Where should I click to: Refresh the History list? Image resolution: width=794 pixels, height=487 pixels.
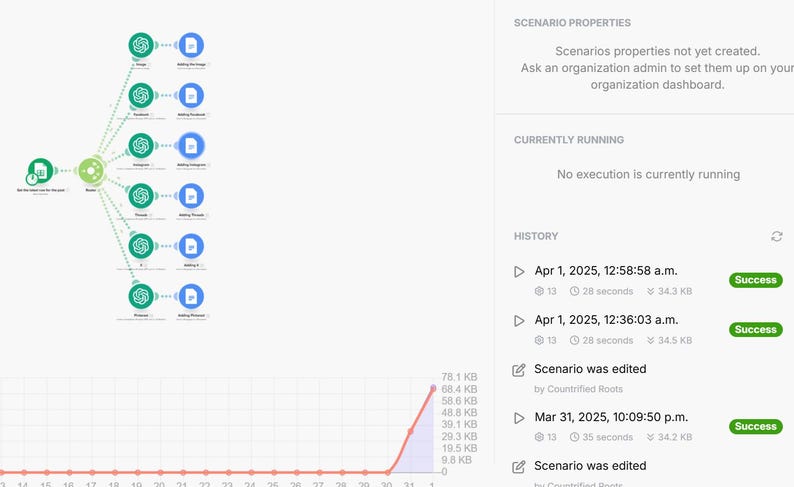pyautogui.click(x=776, y=236)
